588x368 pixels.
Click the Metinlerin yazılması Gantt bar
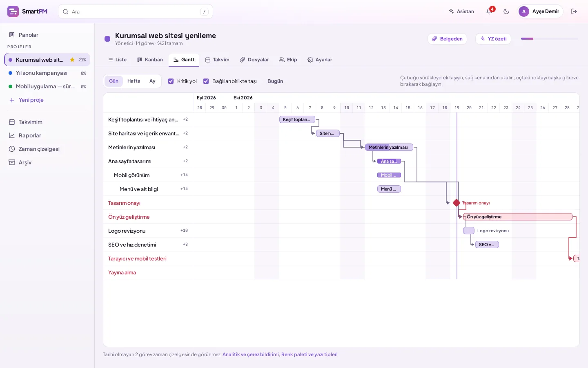389,147
